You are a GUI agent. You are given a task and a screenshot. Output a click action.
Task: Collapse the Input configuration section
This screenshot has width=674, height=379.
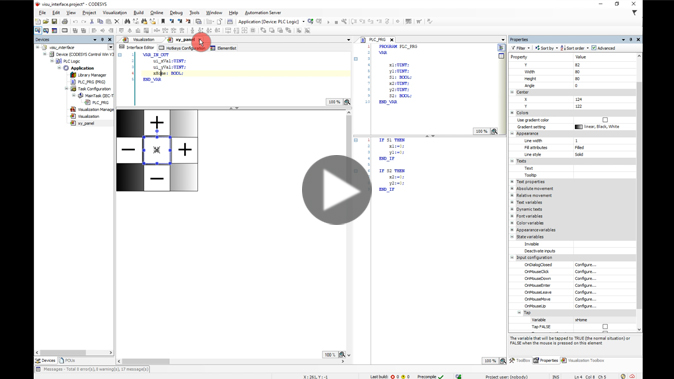512,257
